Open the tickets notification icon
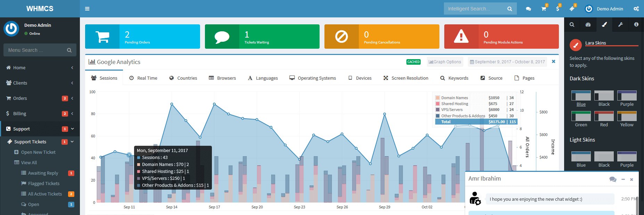644x215 pixels. pyautogui.click(x=572, y=9)
